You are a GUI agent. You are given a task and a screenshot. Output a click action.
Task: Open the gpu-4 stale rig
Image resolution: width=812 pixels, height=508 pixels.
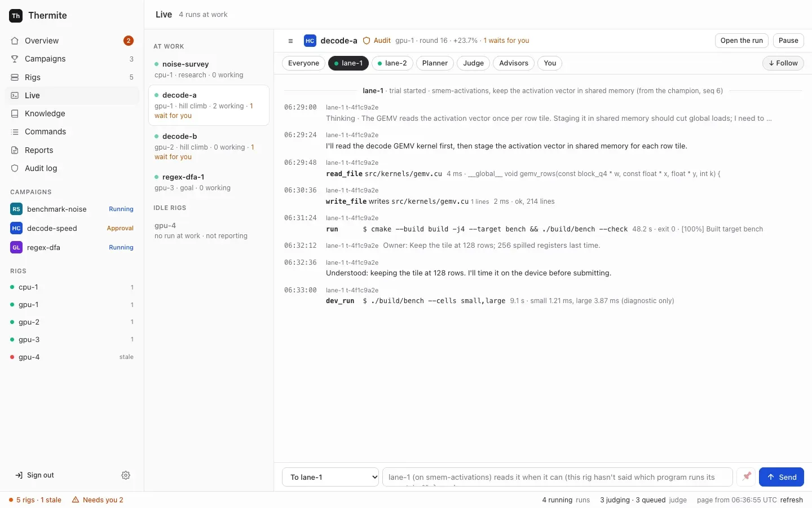72,357
